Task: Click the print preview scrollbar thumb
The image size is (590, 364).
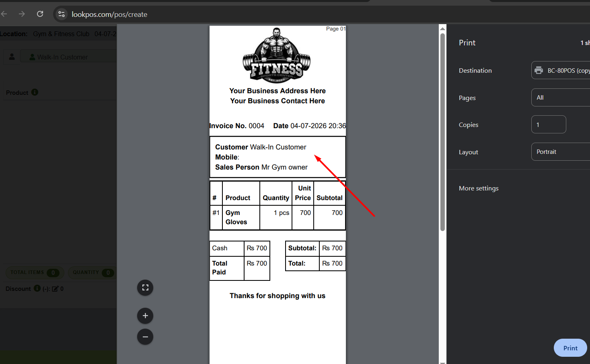Action: tap(442, 132)
